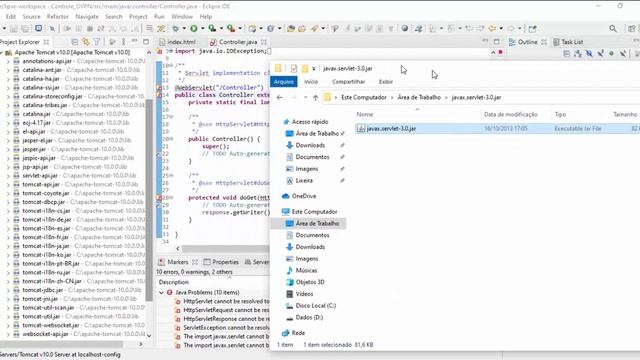Click the File Explorer up-one-level arrow

click(316, 98)
